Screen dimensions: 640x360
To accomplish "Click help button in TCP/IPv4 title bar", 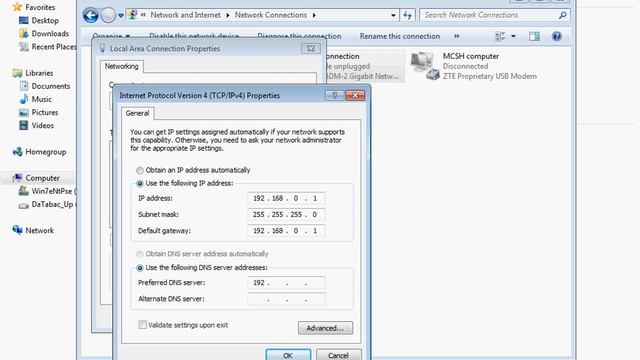I will [335, 96].
